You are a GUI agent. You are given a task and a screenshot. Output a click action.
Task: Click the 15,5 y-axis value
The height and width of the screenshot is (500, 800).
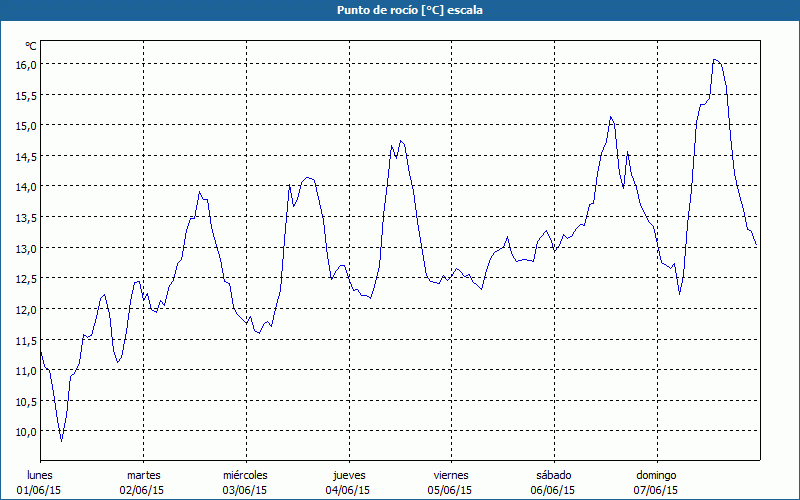point(26,95)
